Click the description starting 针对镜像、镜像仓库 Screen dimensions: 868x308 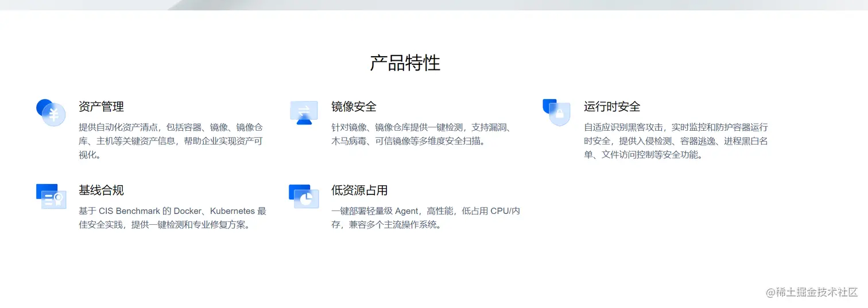[x=421, y=134]
